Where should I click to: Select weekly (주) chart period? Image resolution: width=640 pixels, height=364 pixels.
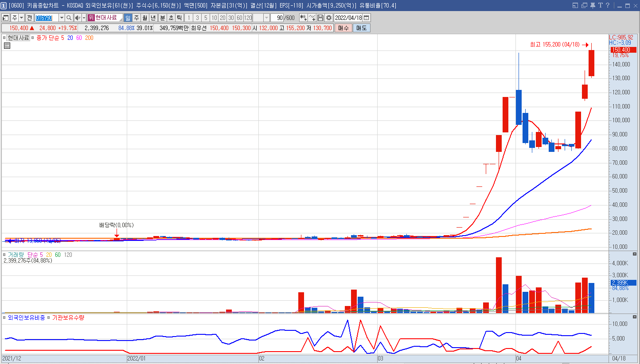137,18
